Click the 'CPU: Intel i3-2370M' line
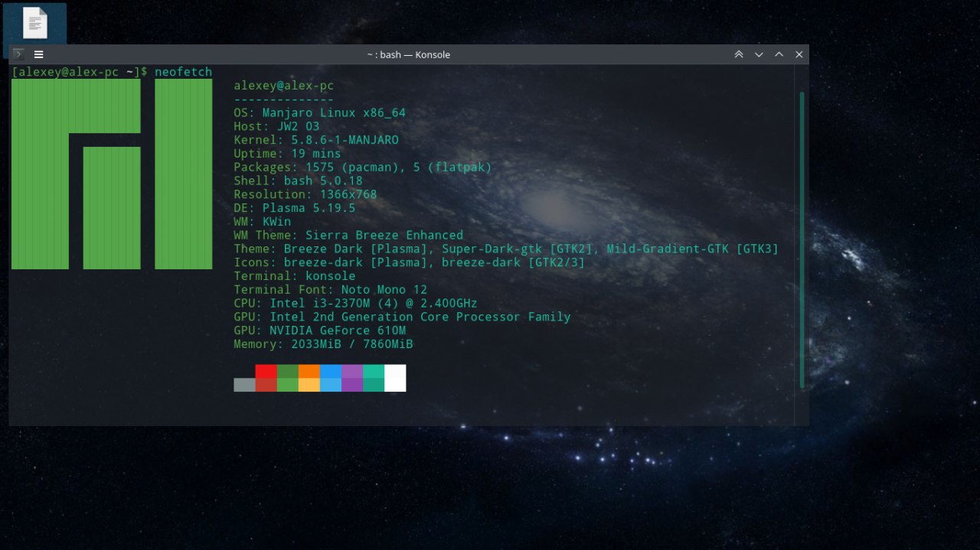Screen dimensions: 980x550 355,303
